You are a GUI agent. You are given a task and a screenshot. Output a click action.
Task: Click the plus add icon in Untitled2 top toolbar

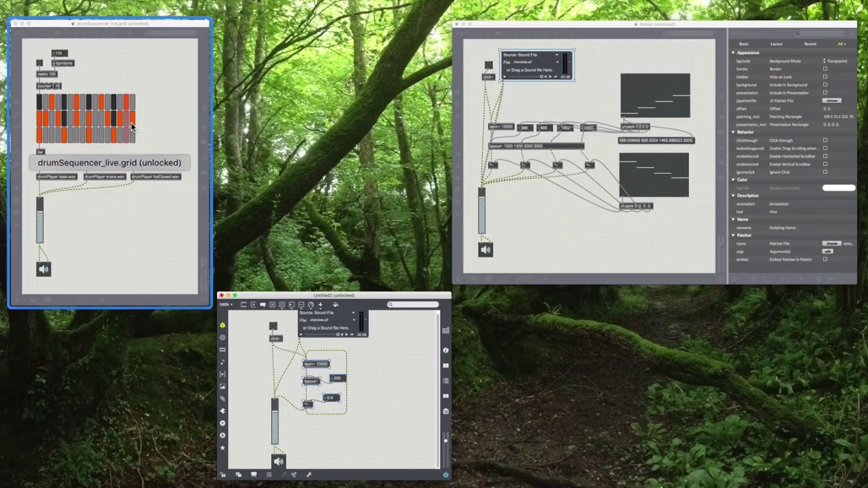[320, 304]
